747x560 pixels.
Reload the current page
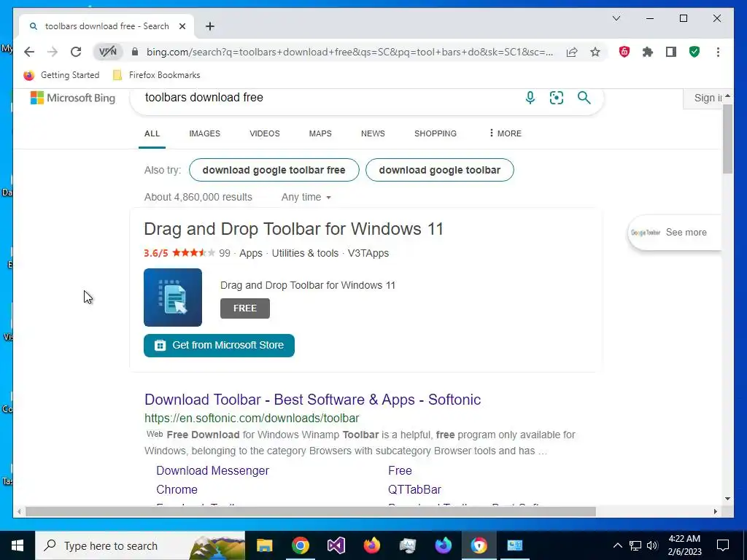(x=76, y=52)
